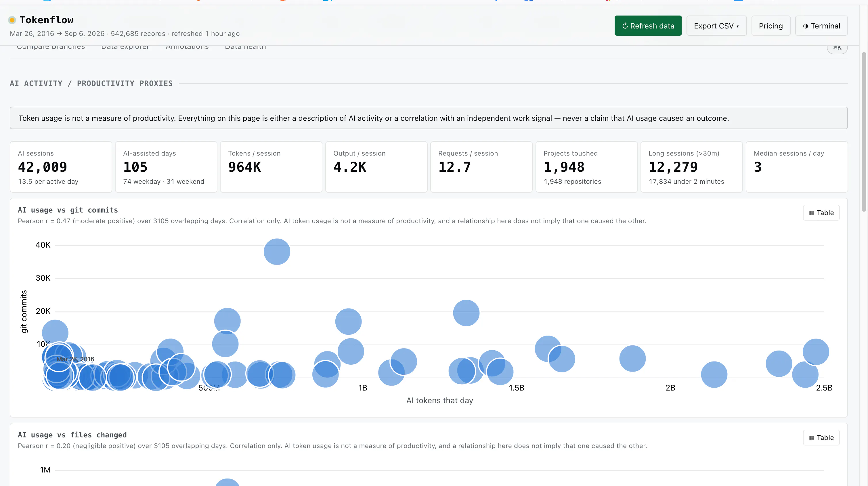Show Table view for git commits chart
The image size is (868, 486).
(821, 213)
